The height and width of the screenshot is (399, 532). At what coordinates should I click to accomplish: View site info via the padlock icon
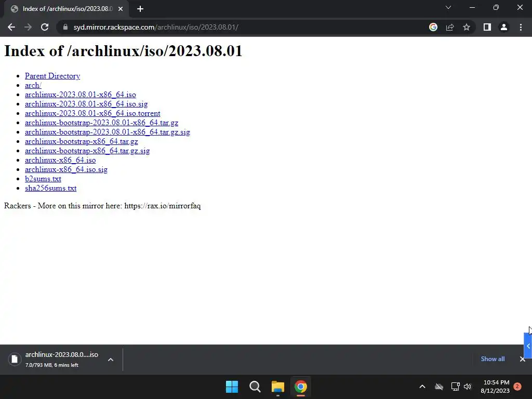(65, 27)
